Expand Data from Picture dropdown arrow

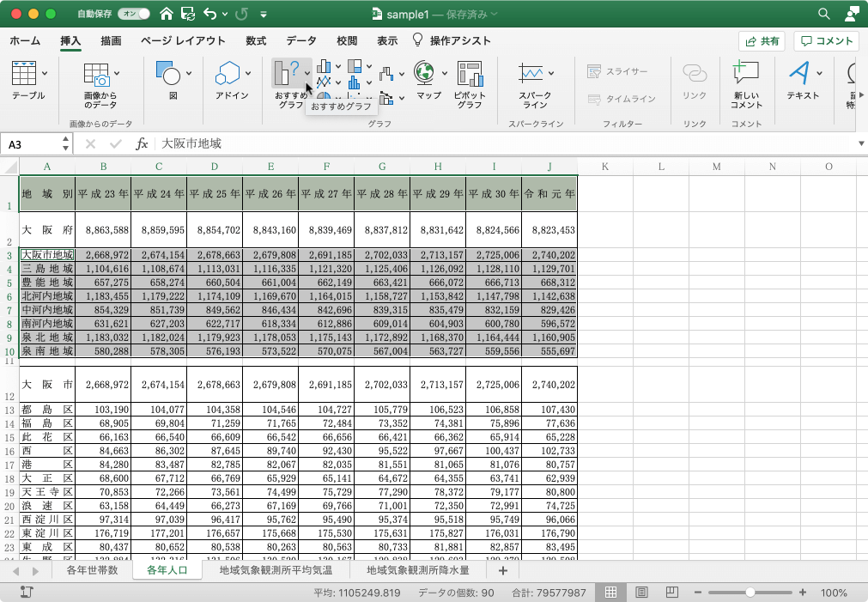pyautogui.click(x=117, y=73)
